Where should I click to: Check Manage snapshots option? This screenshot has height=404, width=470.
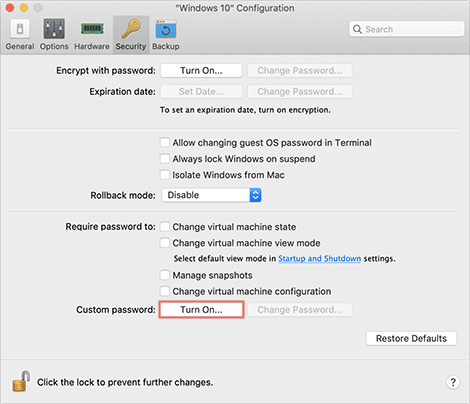(x=165, y=275)
